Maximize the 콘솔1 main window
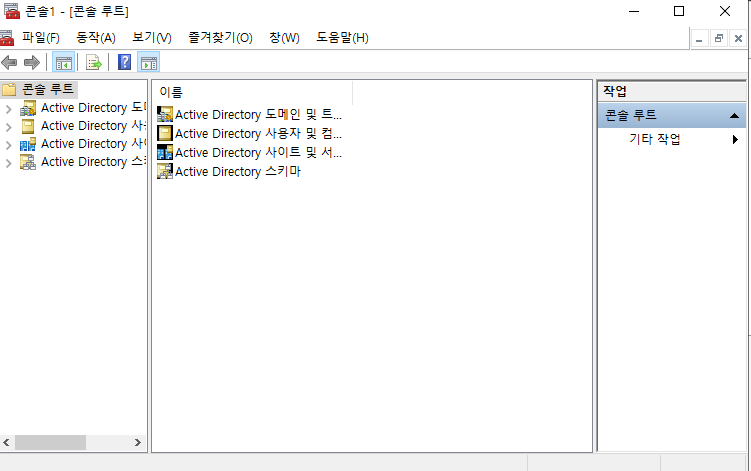 click(x=679, y=11)
